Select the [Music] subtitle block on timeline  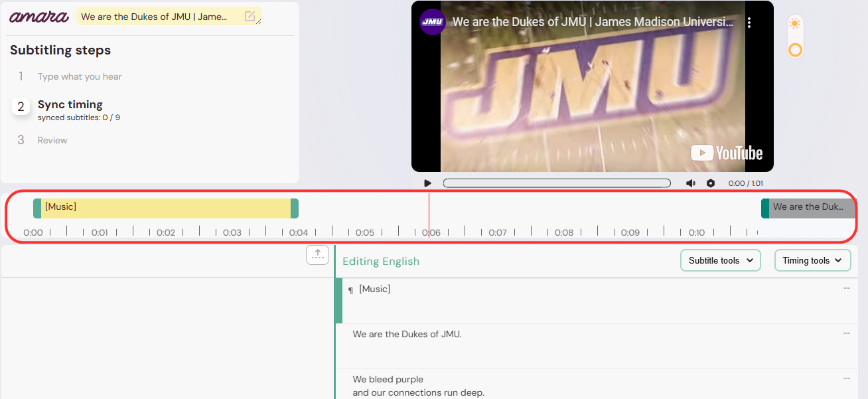tap(166, 208)
